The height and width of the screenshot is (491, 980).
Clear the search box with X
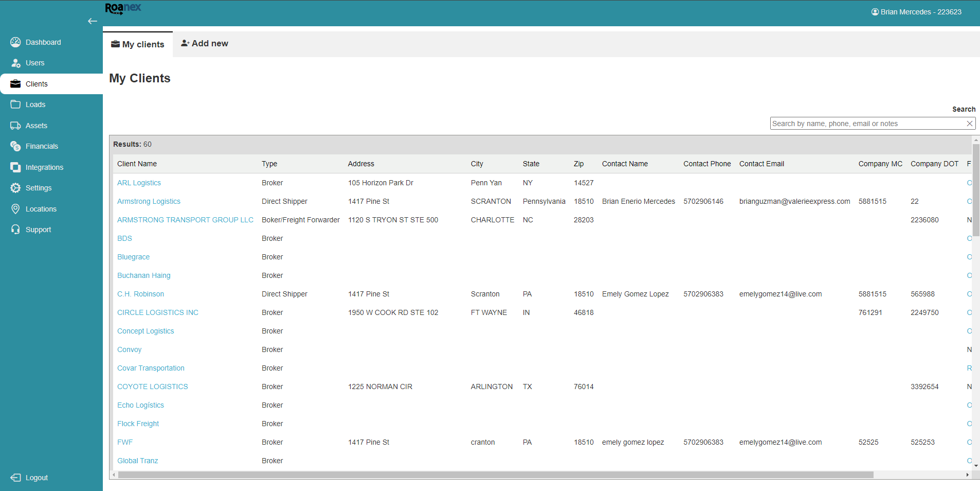[x=969, y=124]
